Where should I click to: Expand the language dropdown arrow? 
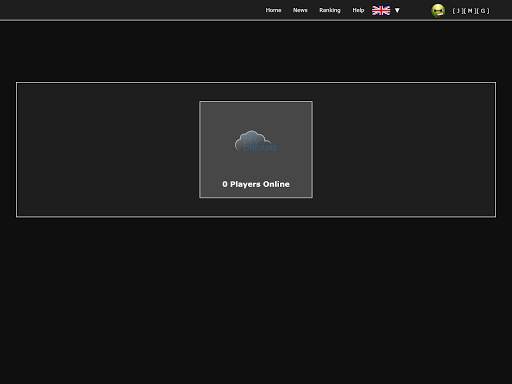click(397, 11)
